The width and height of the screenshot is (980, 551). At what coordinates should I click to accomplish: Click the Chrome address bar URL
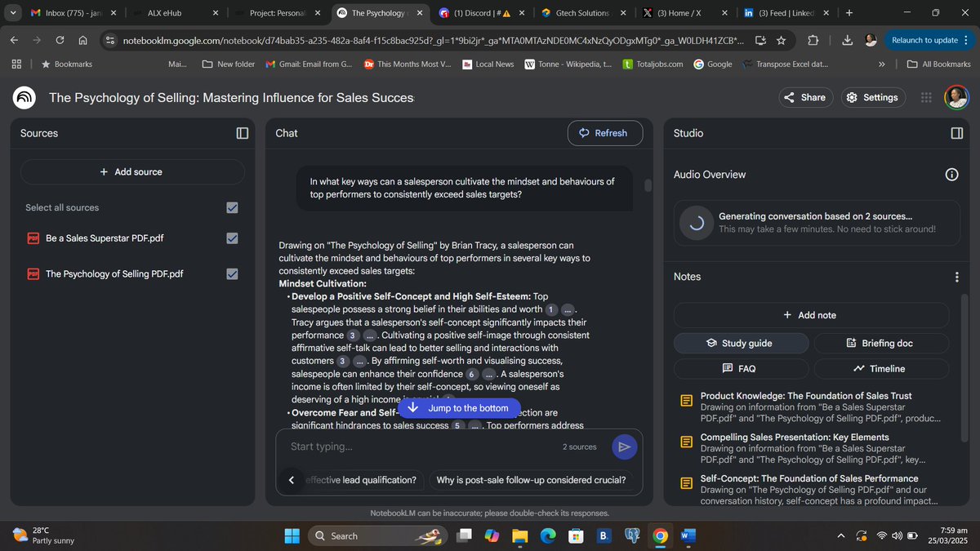click(433, 40)
